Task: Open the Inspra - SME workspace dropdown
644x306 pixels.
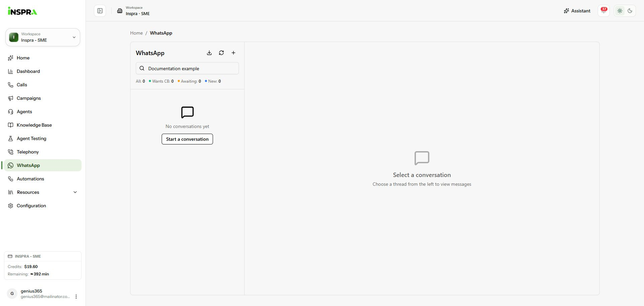Action: (43, 37)
